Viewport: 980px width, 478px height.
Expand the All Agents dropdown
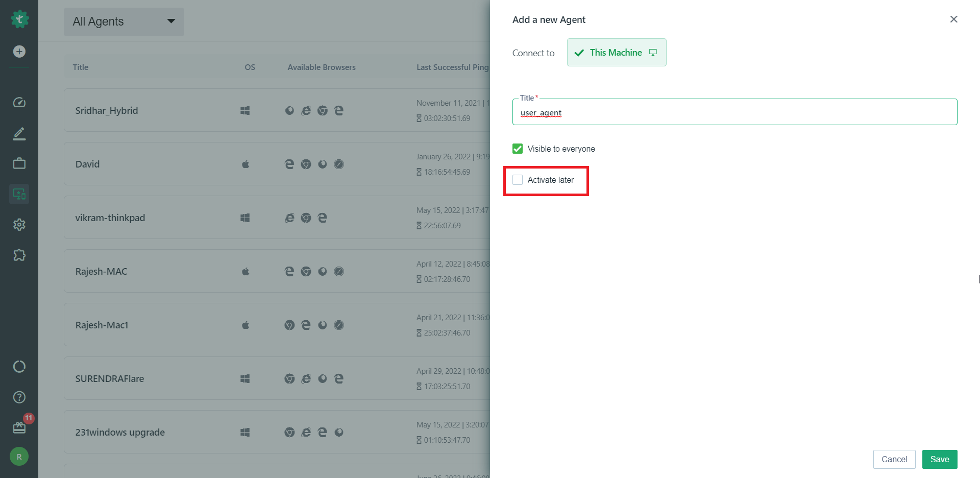pos(124,21)
